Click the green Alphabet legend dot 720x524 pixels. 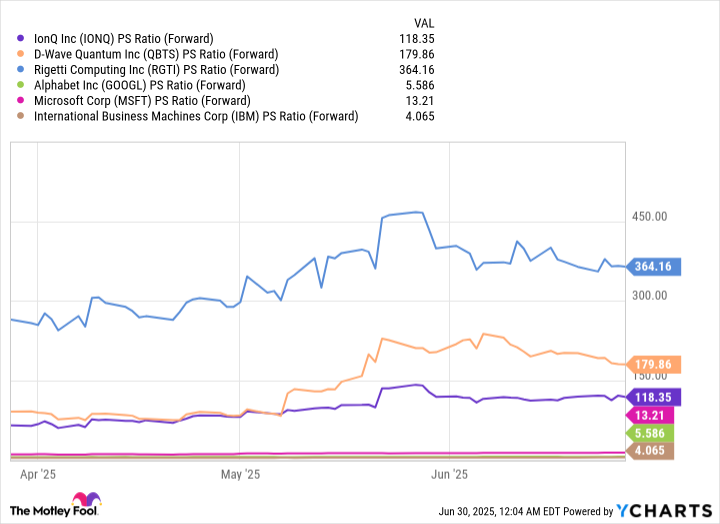tap(21, 85)
